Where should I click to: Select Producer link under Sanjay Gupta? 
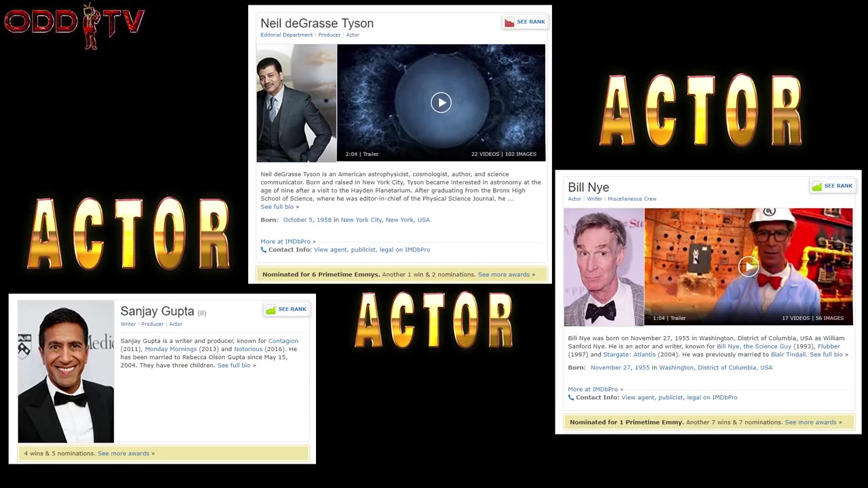tap(153, 324)
